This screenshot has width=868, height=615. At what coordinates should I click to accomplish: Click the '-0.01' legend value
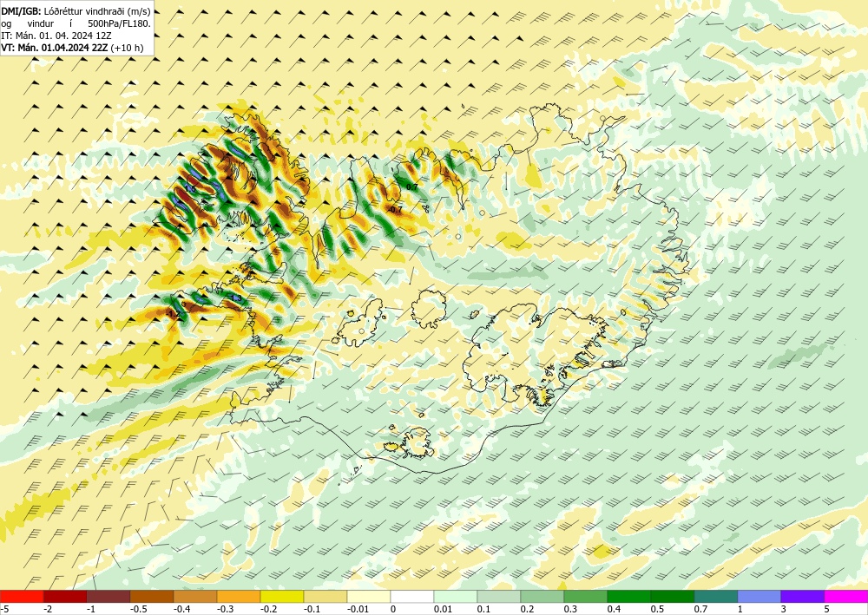(358, 610)
